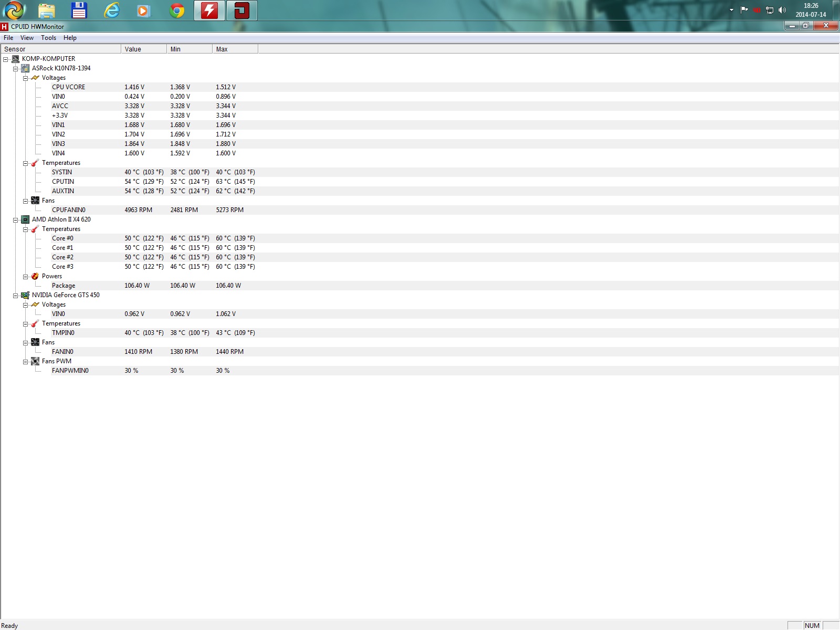This screenshot has height=630, width=840.
Task: Collapse the motherboard Fans group
Action: (x=25, y=201)
